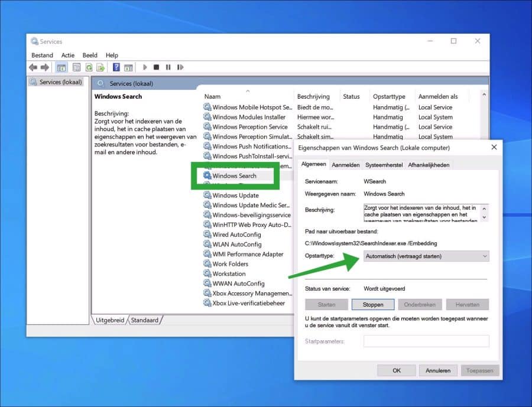Screen dimensions: 532x407
Task: Switch to the Standaard view tab
Action: 145,320
